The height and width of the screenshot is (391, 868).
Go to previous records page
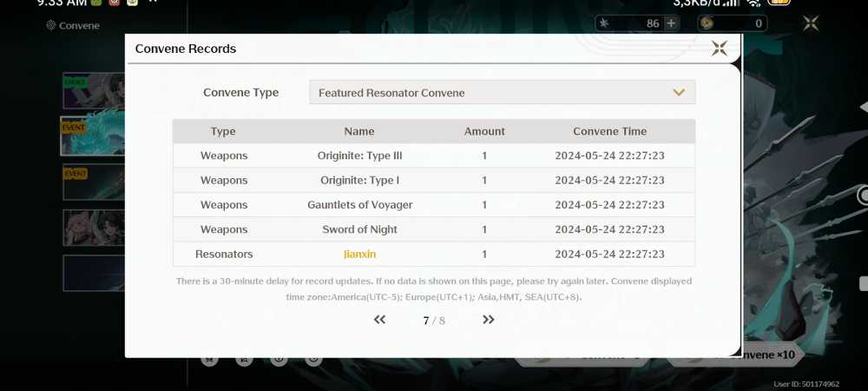tap(379, 320)
